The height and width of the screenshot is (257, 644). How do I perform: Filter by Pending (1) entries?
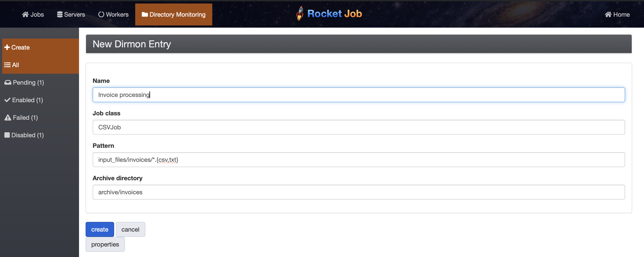(41, 82)
